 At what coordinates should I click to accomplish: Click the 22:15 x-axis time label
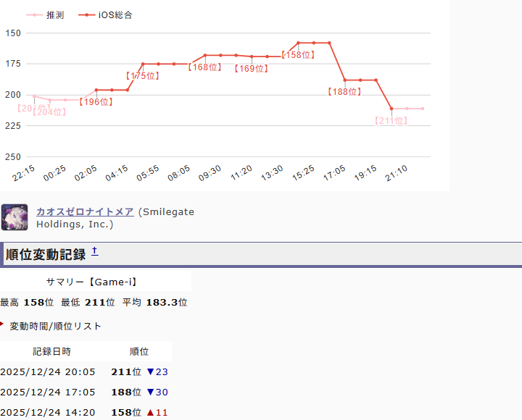[23, 173]
